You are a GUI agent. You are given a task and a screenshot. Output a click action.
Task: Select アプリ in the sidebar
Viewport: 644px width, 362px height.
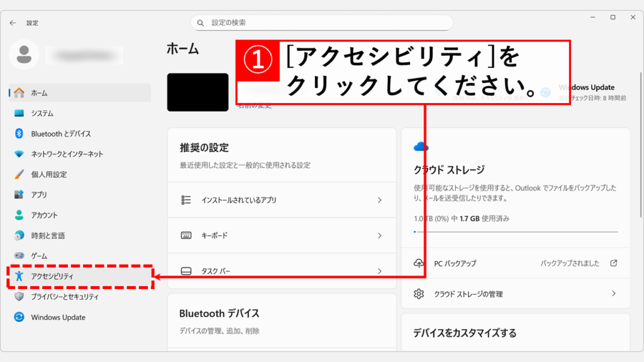pyautogui.click(x=39, y=195)
